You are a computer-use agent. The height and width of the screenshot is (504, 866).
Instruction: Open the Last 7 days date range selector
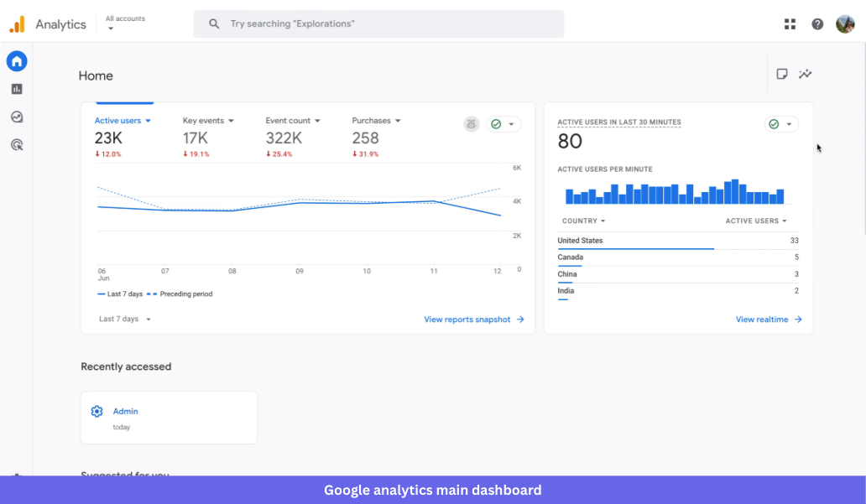pyautogui.click(x=123, y=319)
